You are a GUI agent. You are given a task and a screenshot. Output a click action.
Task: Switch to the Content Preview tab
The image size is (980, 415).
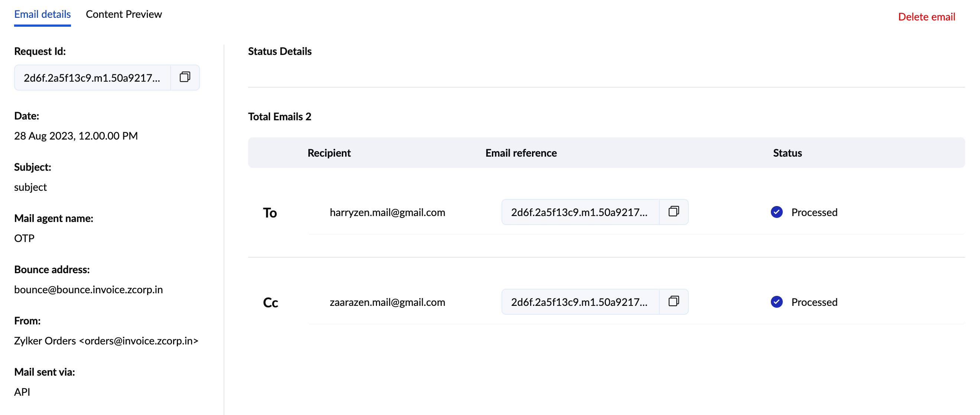pos(124,14)
